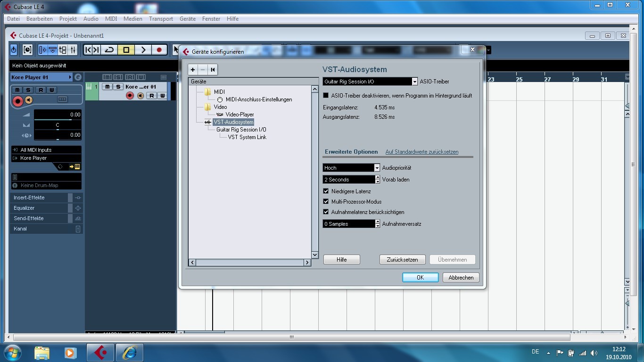Screen dimensions: 644x362
Task: Open the Geräte menu
Action: coord(188,19)
